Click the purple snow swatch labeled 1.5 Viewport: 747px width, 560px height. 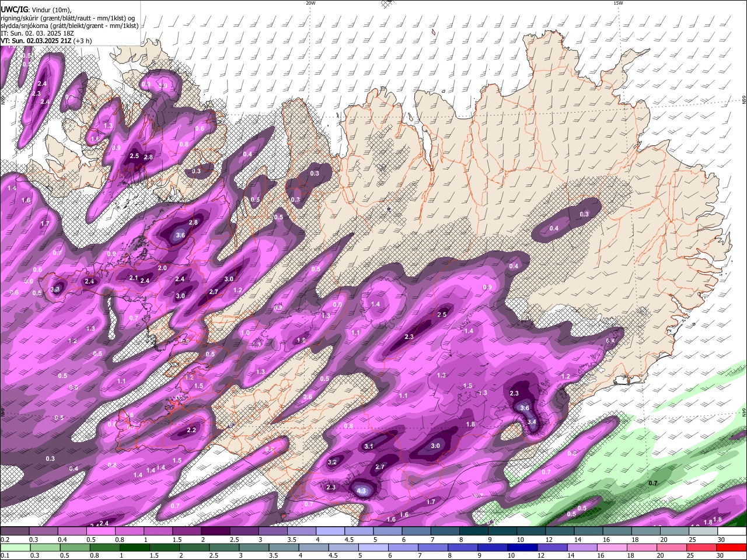click(x=186, y=531)
